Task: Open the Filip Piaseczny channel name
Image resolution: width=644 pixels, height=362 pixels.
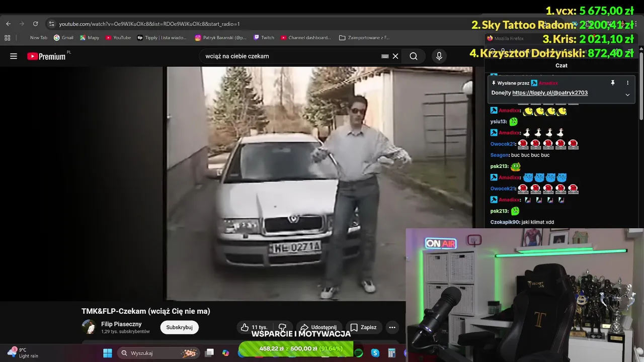Action: tap(121, 324)
